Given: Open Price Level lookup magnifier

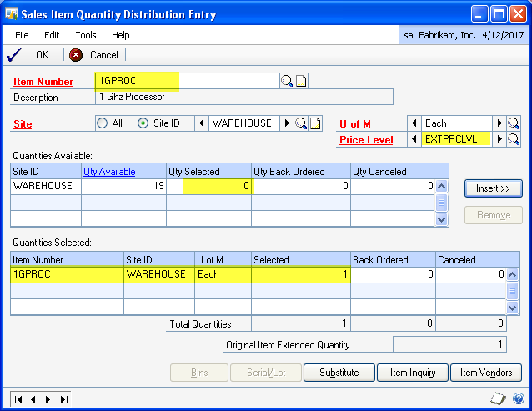Looking at the screenshot, I should pos(514,139).
